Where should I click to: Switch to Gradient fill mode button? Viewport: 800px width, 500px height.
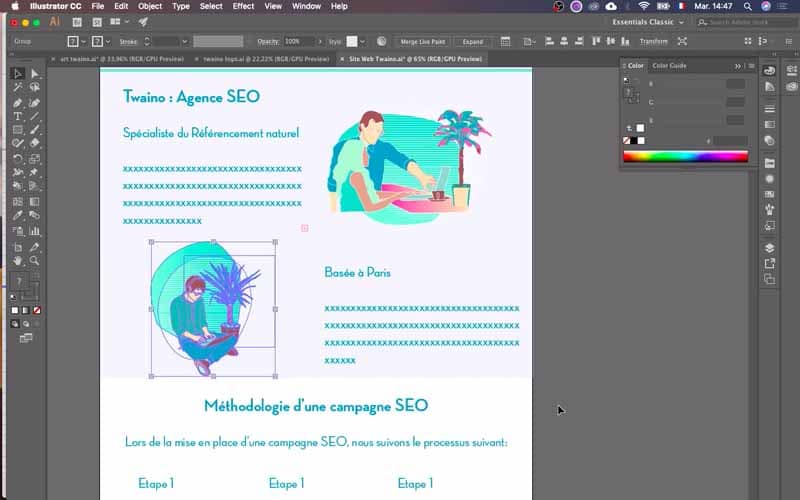(x=26, y=310)
